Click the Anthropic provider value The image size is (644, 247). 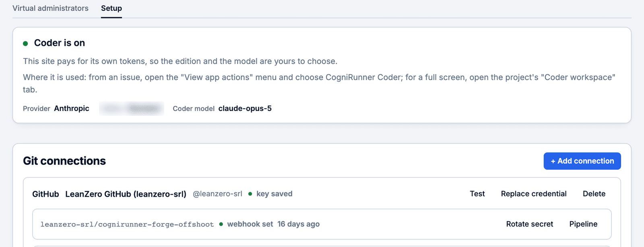(72, 108)
